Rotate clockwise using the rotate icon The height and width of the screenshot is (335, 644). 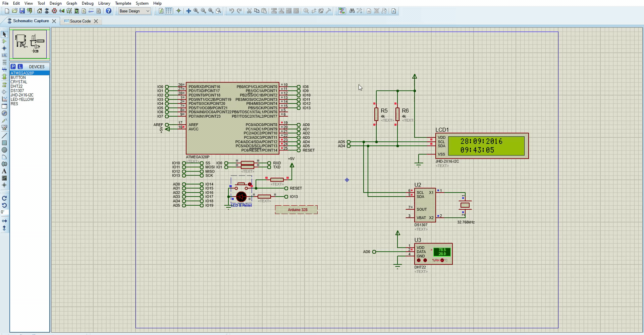tap(4, 198)
